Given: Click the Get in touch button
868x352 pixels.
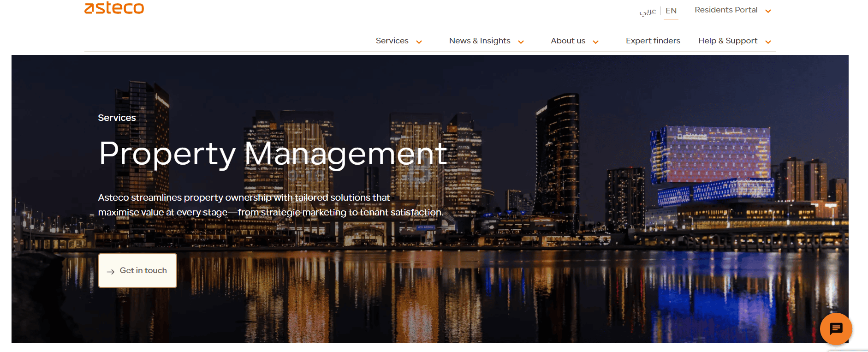Looking at the screenshot, I should (x=137, y=270).
